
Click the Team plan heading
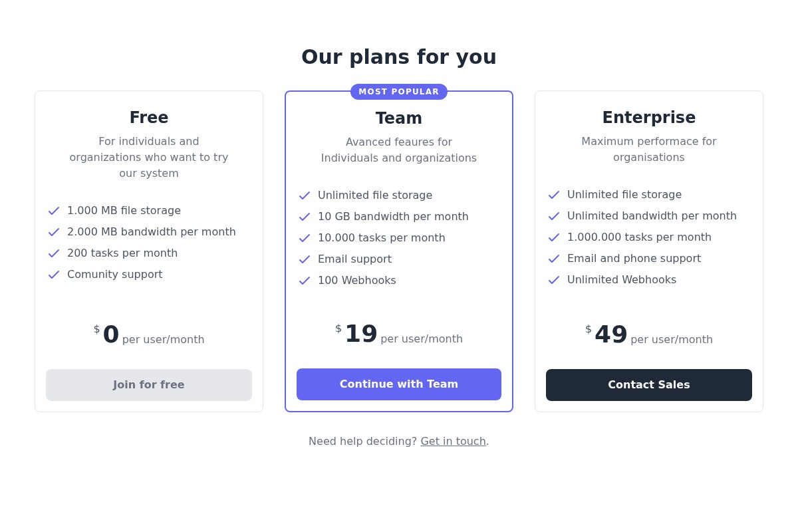tap(399, 118)
